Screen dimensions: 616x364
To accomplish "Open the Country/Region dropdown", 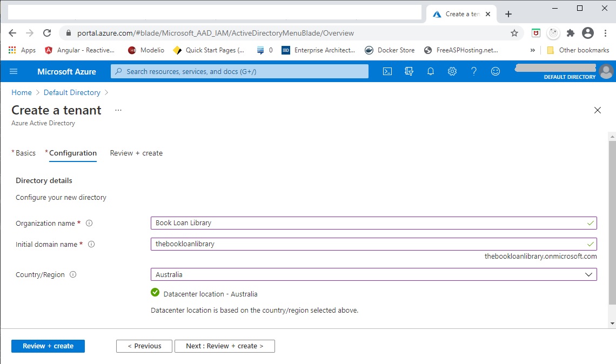I will click(590, 274).
